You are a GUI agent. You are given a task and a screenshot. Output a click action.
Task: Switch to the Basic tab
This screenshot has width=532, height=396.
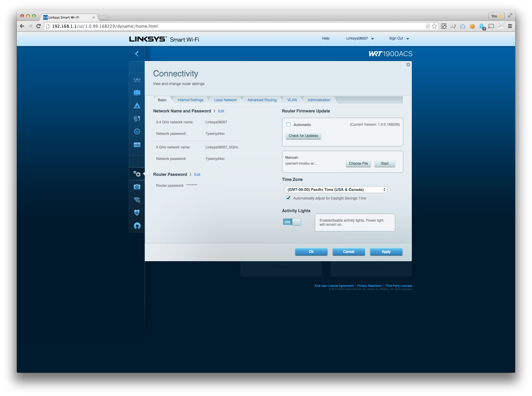pos(162,100)
